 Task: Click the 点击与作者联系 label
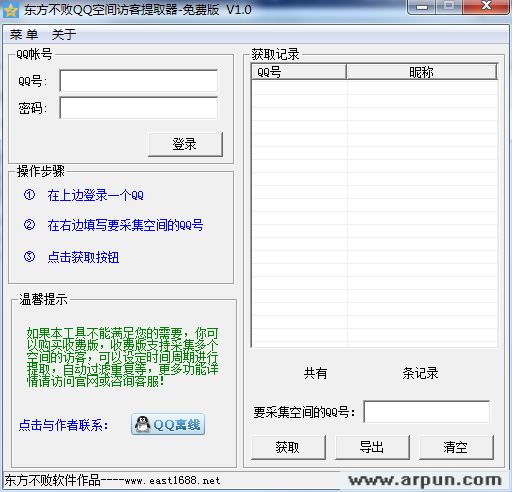[x=63, y=425]
